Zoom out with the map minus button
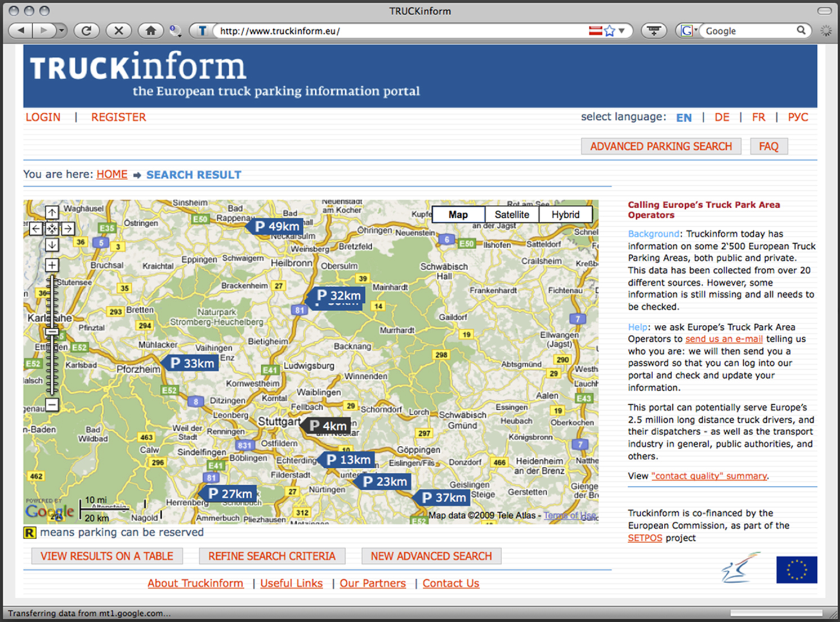This screenshot has width=840, height=622. pyautogui.click(x=52, y=404)
